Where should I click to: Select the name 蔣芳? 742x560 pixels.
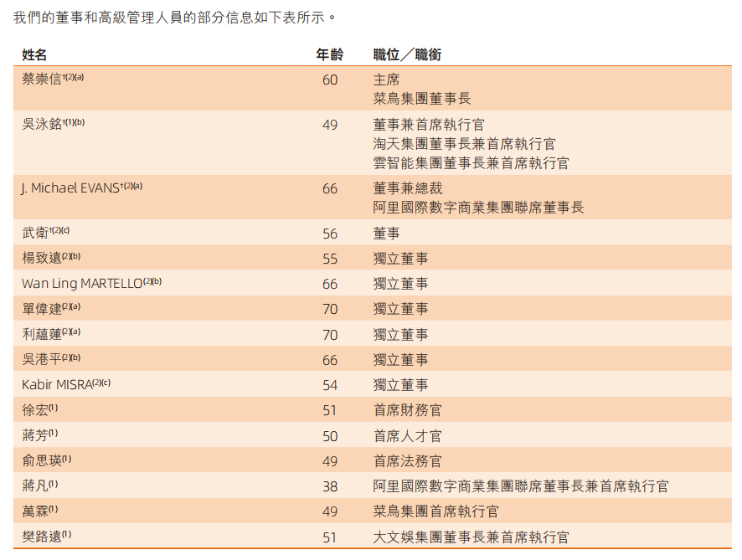35,435
